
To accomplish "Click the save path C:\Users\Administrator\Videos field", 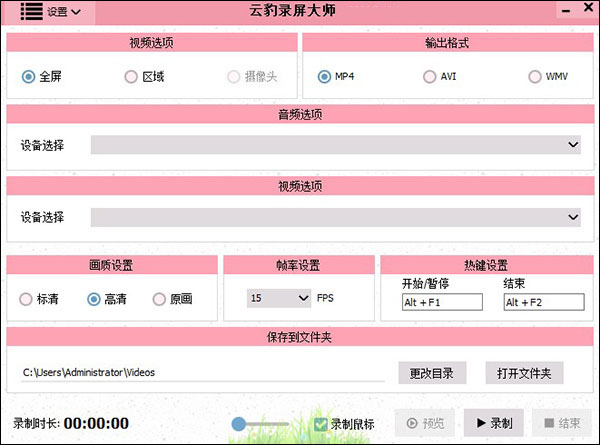I will click(203, 372).
